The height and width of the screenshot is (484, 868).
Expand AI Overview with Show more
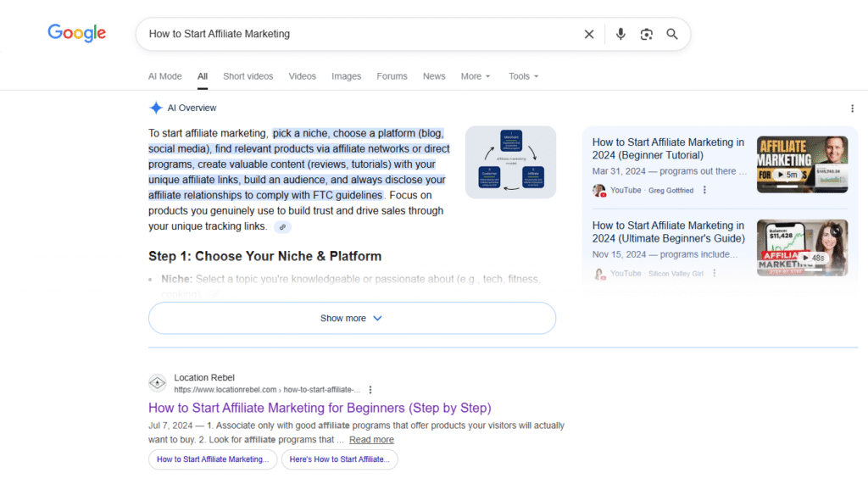point(352,319)
